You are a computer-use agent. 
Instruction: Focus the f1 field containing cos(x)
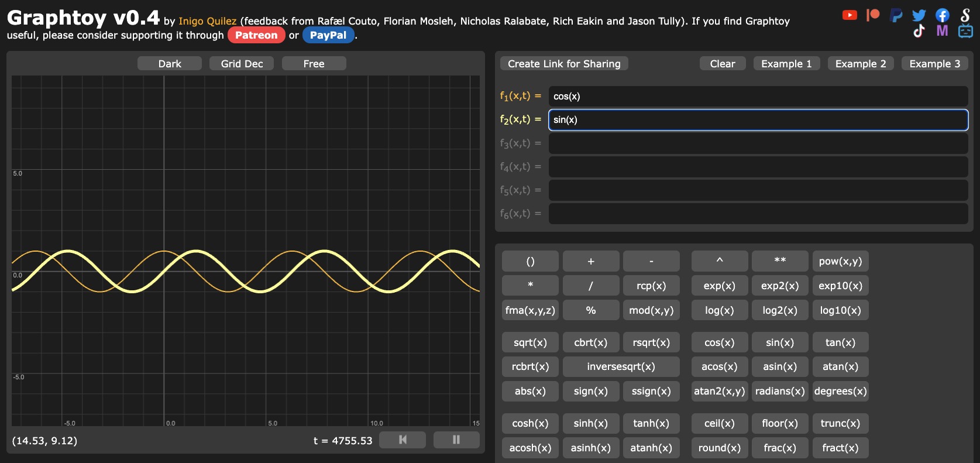(758, 97)
